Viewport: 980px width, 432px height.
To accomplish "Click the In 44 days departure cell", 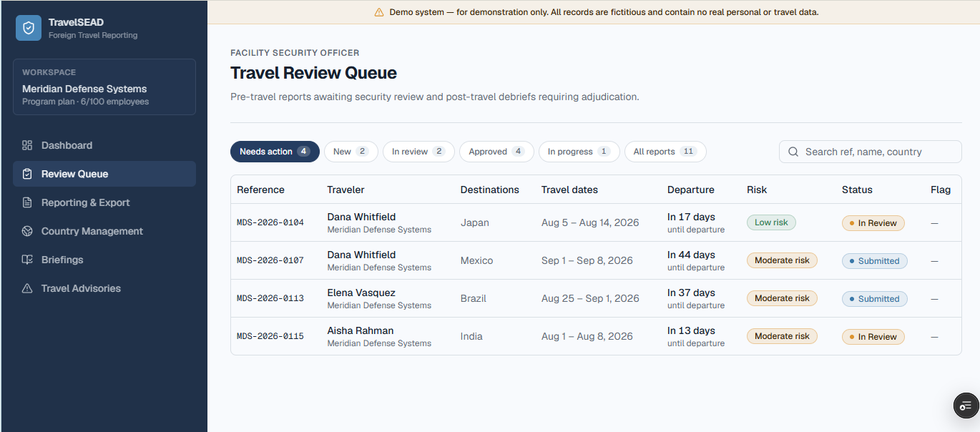I will tap(696, 260).
